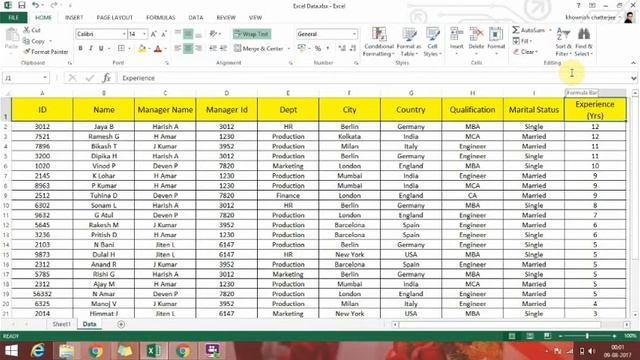640x360 pixels.
Task: Click inside the formula bar field
Action: pyautogui.click(x=373, y=78)
